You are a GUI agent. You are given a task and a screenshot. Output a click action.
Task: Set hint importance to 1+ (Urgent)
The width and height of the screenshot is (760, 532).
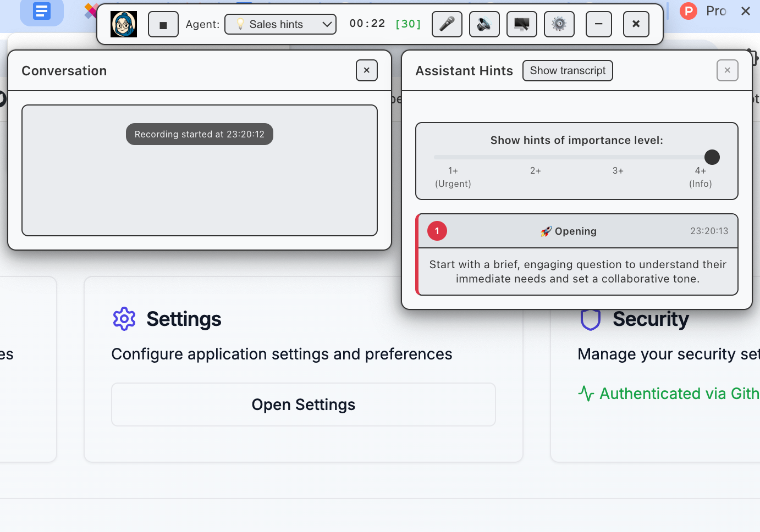[453, 177]
